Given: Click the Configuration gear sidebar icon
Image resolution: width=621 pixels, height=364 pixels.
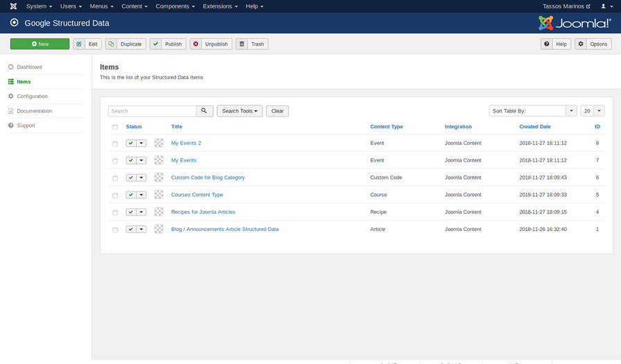Looking at the screenshot, I should [x=10, y=96].
